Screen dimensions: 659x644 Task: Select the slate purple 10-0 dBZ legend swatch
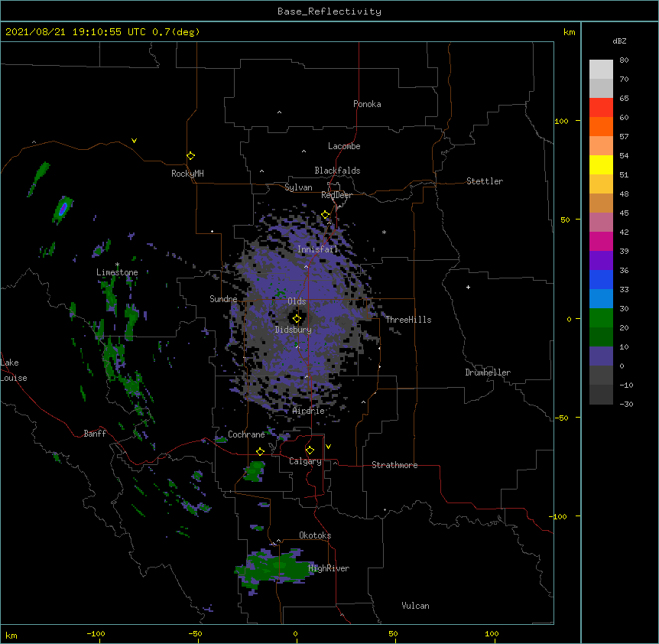click(601, 356)
